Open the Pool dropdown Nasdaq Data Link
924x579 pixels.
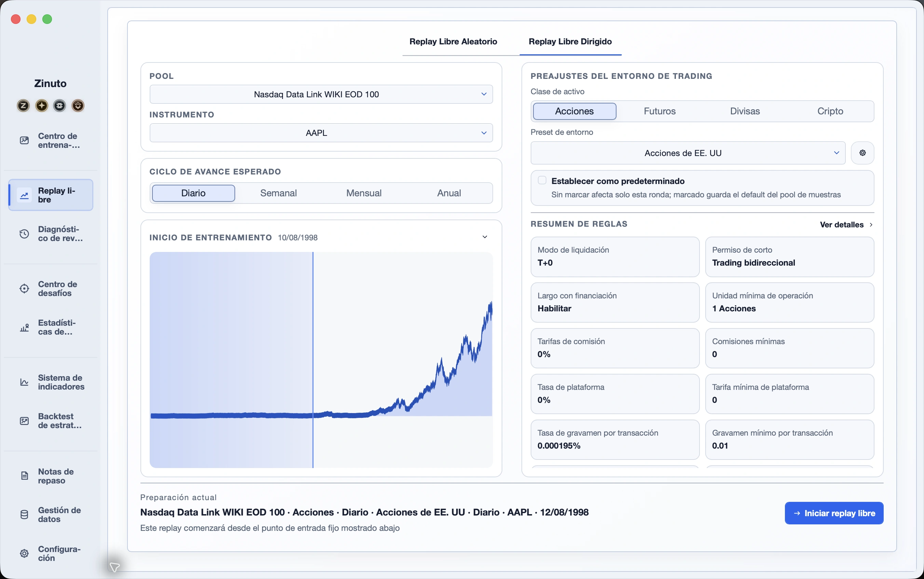point(321,94)
